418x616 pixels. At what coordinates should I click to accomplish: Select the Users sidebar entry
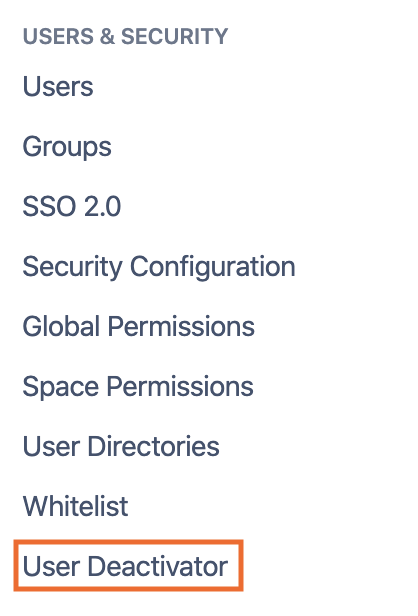58,86
